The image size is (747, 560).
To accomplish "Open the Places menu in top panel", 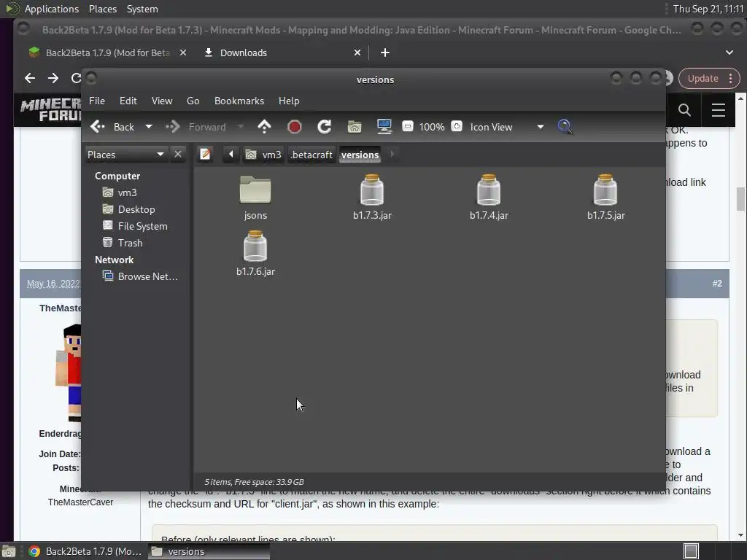I will [102, 9].
